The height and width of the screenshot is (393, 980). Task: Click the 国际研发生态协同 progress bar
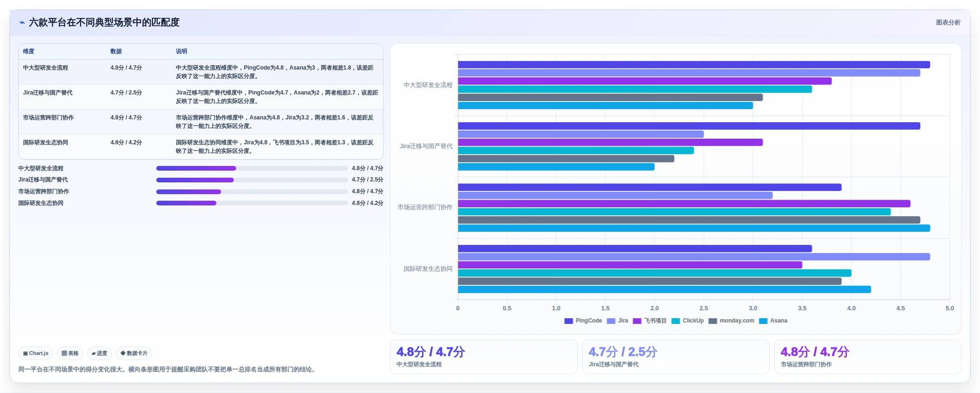(x=252, y=203)
